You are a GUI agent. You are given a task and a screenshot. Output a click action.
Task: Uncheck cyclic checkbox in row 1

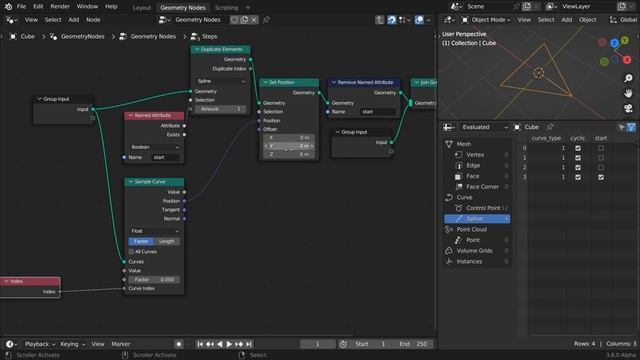[578, 158]
